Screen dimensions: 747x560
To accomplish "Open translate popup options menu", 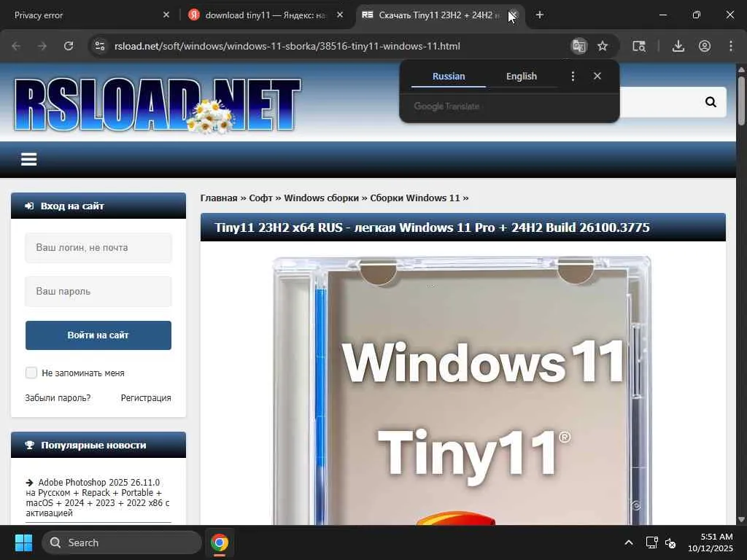I will coord(573,76).
